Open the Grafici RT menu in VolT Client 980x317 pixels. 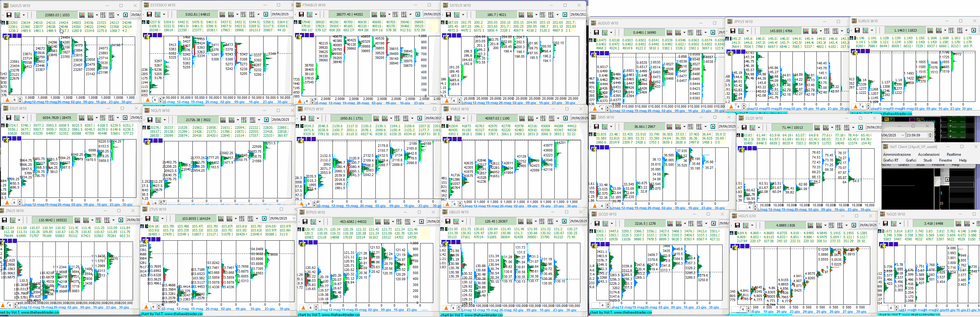click(890, 160)
